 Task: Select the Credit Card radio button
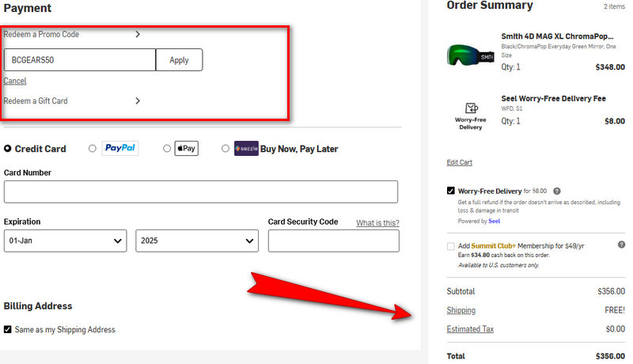pos(8,148)
